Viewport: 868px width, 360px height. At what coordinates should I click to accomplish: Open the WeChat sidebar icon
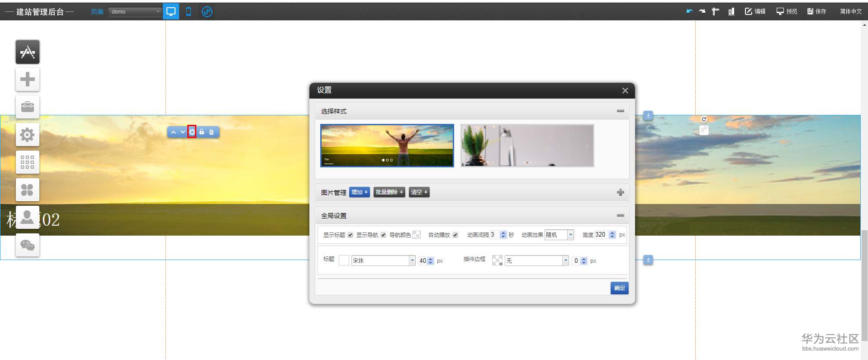pyautogui.click(x=28, y=245)
